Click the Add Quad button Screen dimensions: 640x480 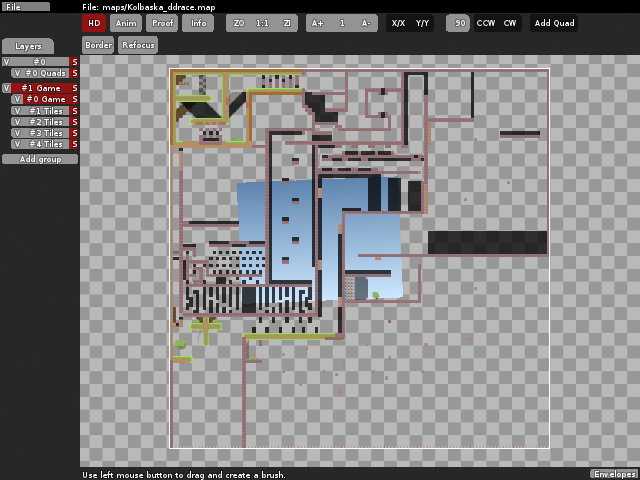click(554, 23)
